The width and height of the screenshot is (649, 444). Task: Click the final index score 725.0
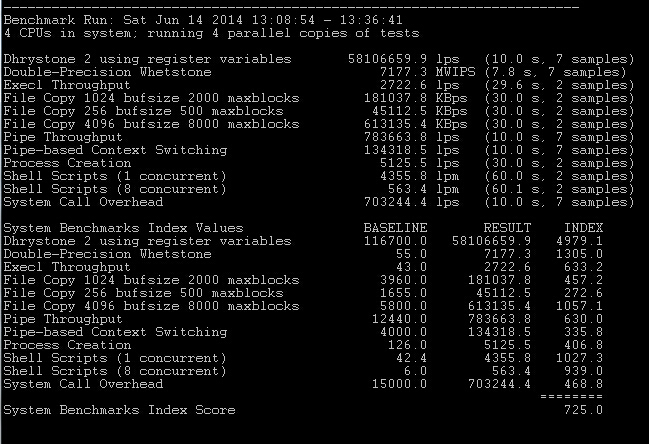tap(584, 410)
